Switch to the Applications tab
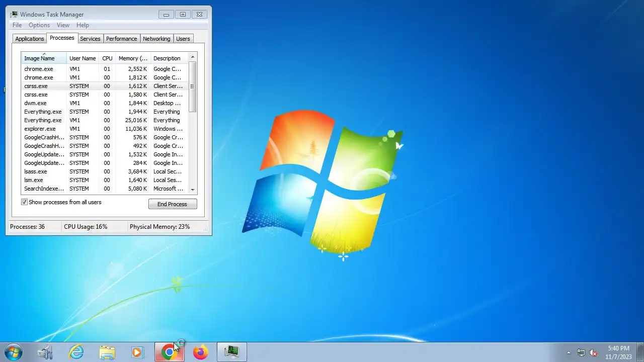 (30, 39)
